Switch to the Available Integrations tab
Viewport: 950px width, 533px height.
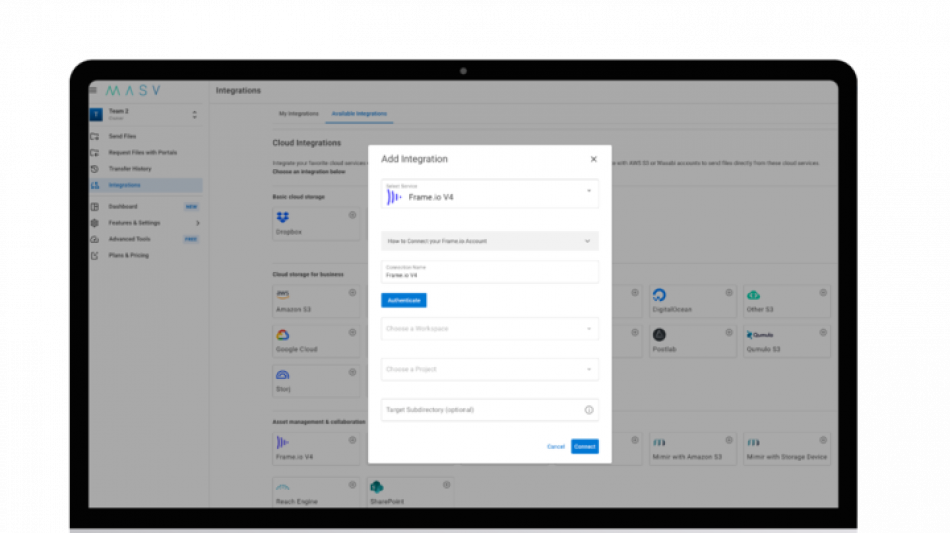(x=359, y=114)
